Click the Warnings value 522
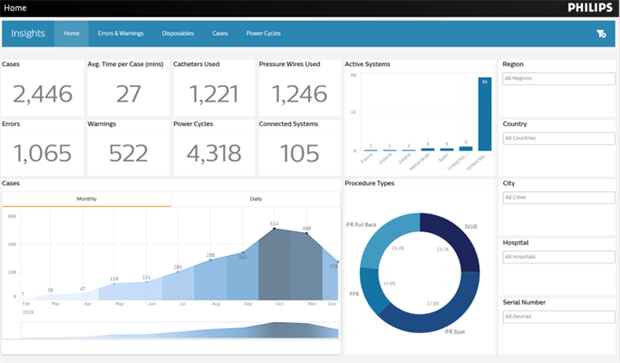This screenshot has height=363, width=620. pos(129,153)
